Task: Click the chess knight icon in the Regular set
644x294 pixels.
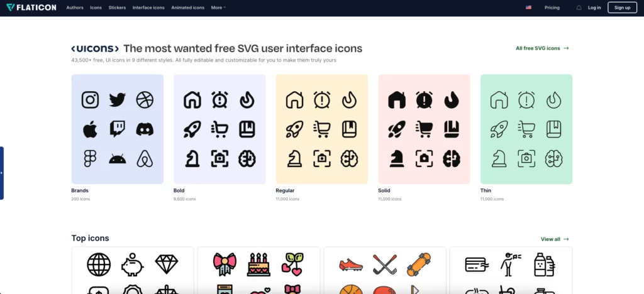Action: click(x=294, y=158)
